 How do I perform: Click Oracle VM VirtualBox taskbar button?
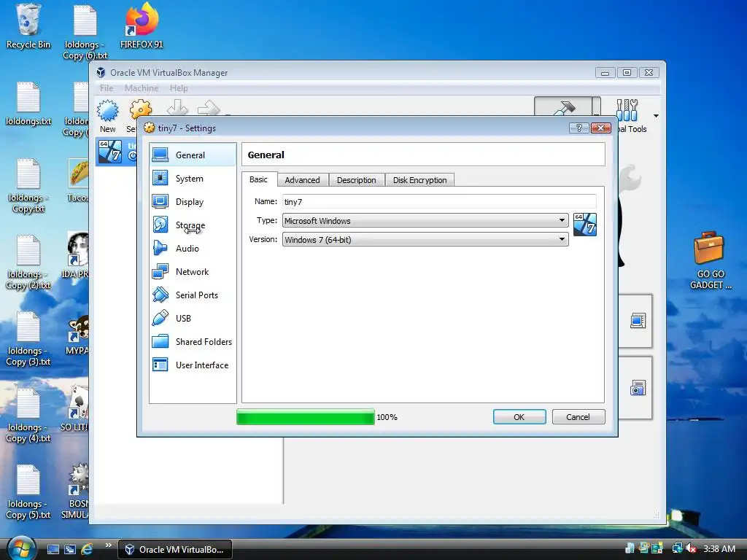pyautogui.click(x=175, y=549)
